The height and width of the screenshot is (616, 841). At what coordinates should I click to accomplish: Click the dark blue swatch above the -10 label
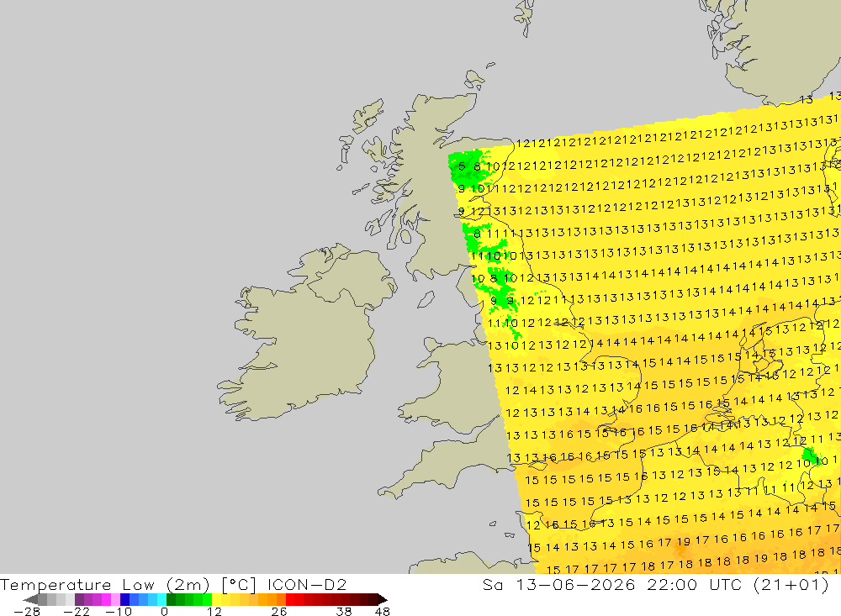[x=125, y=600]
